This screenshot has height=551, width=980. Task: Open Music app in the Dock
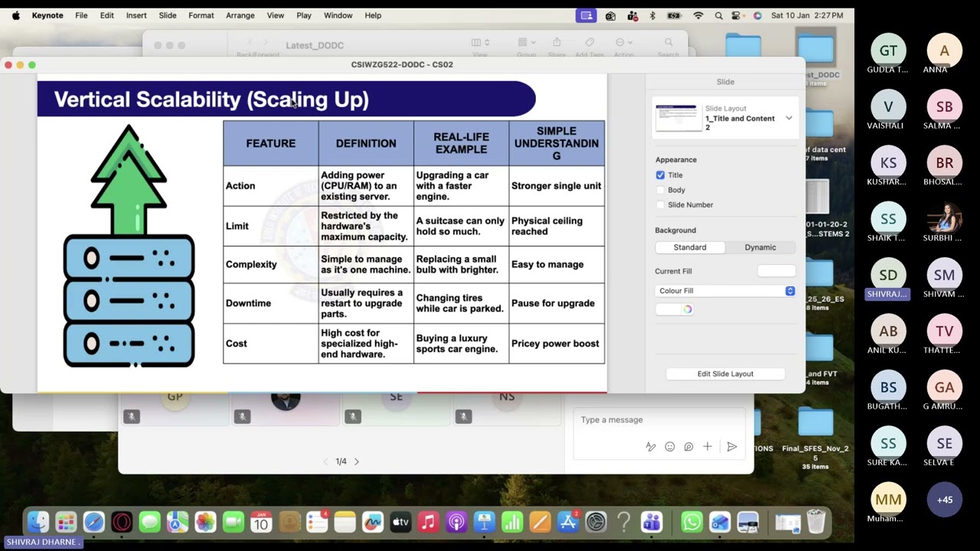[429, 523]
